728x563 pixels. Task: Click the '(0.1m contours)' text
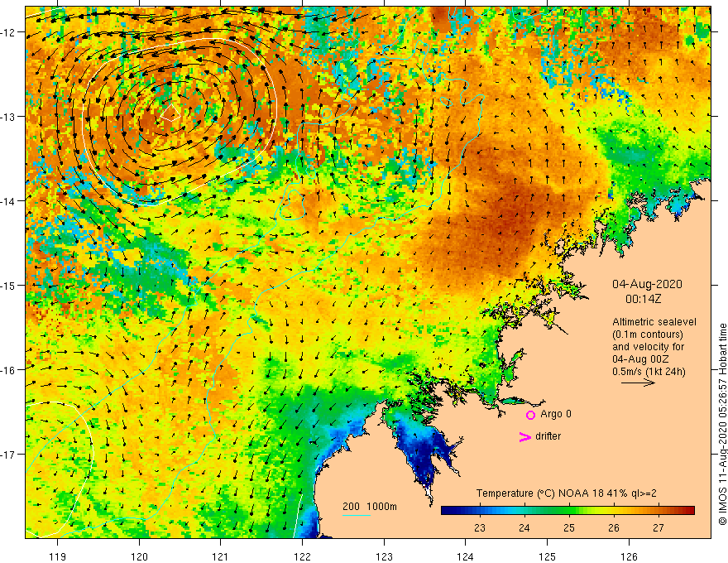(x=648, y=334)
